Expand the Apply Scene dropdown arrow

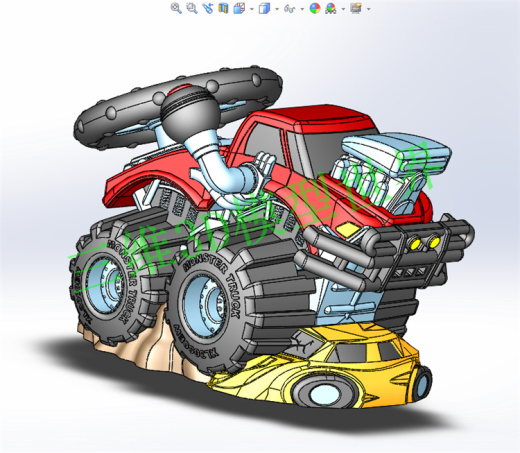click(343, 9)
